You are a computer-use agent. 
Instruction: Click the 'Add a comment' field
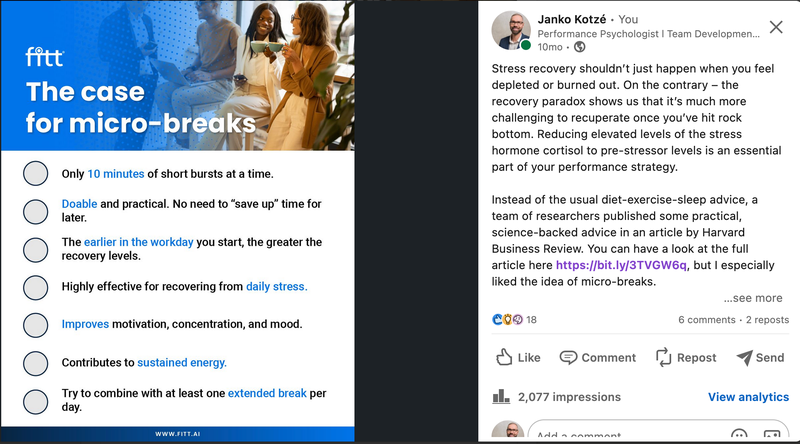pyautogui.click(x=620, y=436)
